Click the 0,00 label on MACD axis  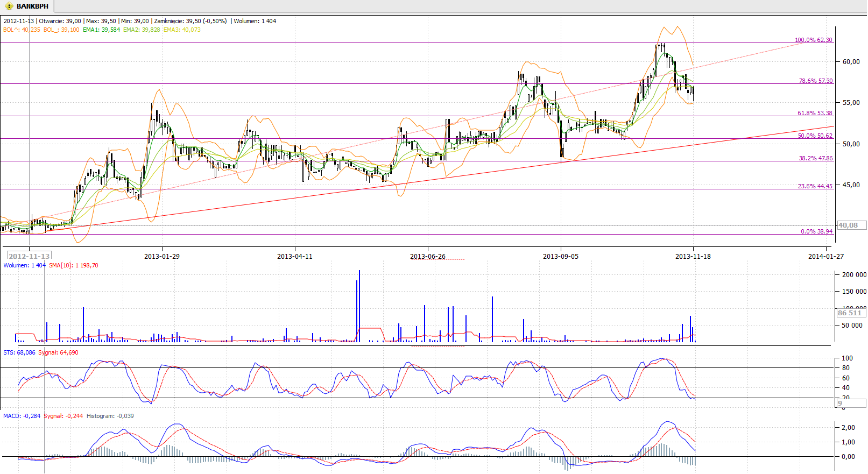(849, 457)
